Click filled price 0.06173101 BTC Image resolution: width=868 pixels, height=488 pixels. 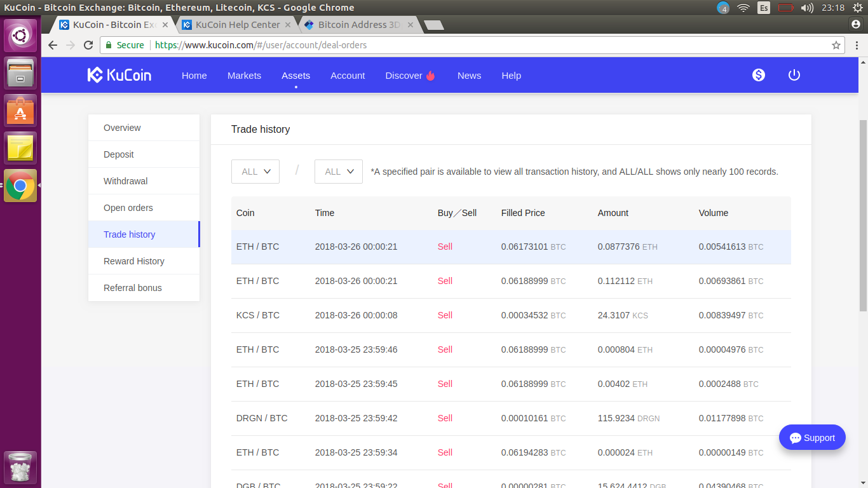(x=533, y=247)
